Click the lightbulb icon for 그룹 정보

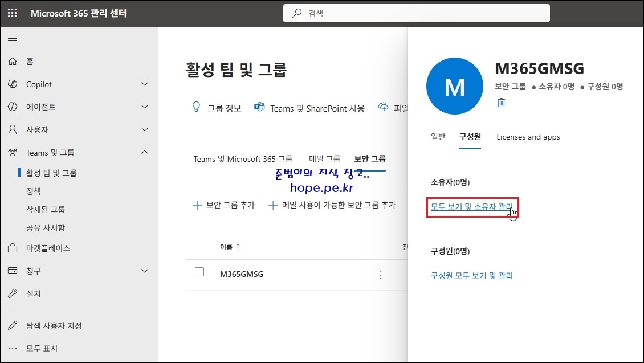point(196,107)
